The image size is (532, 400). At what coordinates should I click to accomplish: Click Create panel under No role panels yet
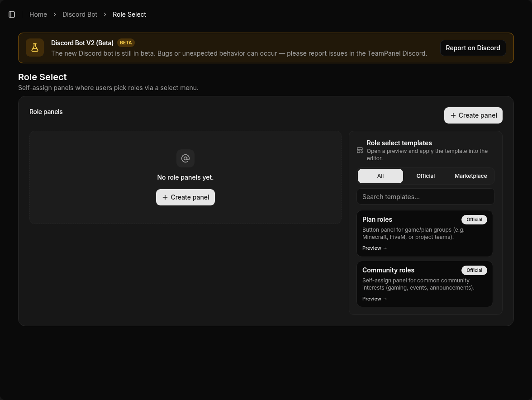click(185, 197)
